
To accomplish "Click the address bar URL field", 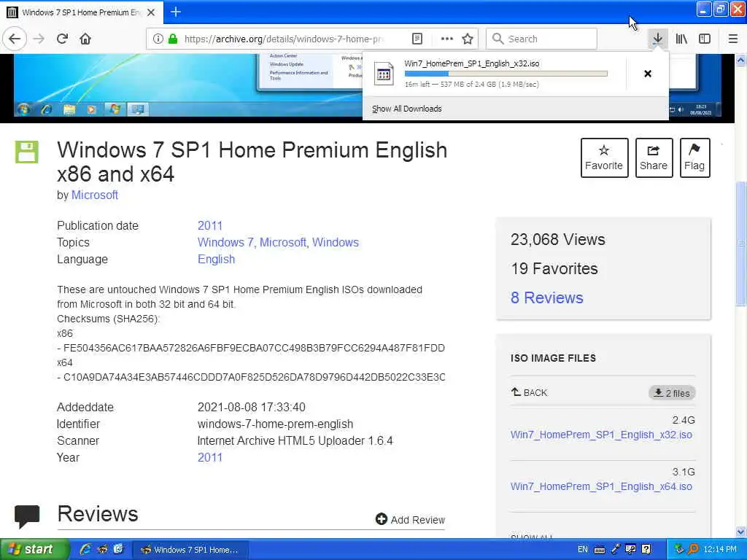I will click(x=284, y=39).
